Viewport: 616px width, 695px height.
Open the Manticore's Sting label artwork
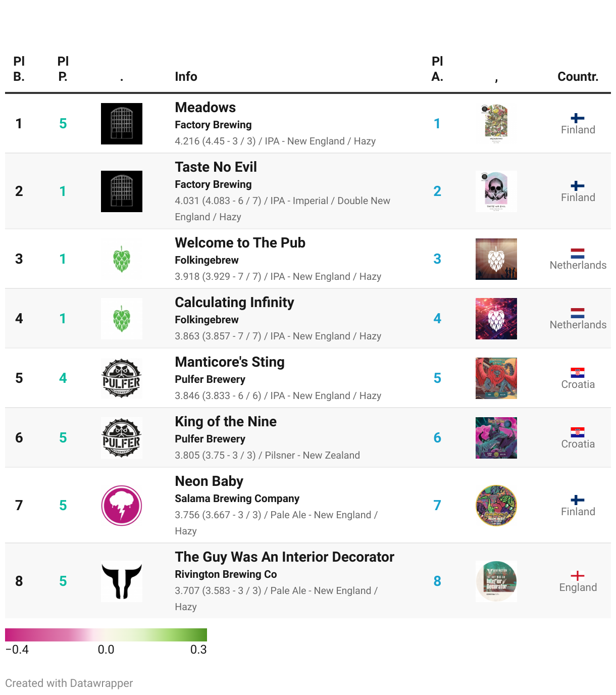point(496,378)
